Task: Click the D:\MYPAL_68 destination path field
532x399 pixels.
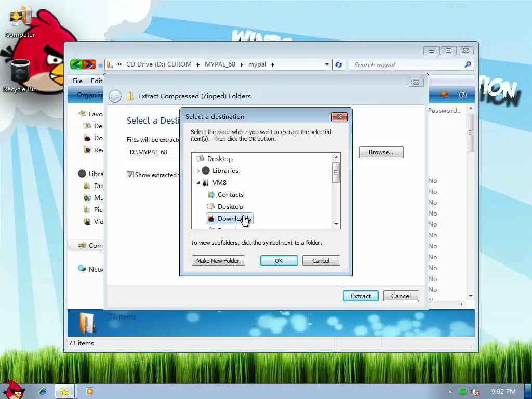Action: [153, 152]
